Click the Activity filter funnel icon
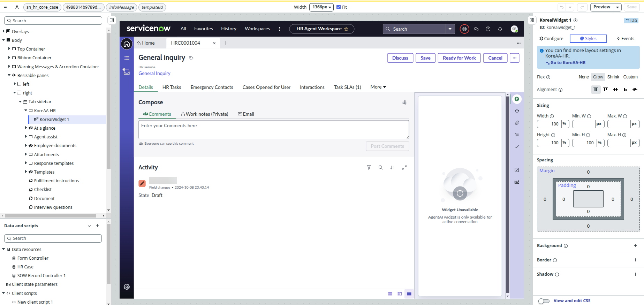The image size is (644, 305). (369, 168)
